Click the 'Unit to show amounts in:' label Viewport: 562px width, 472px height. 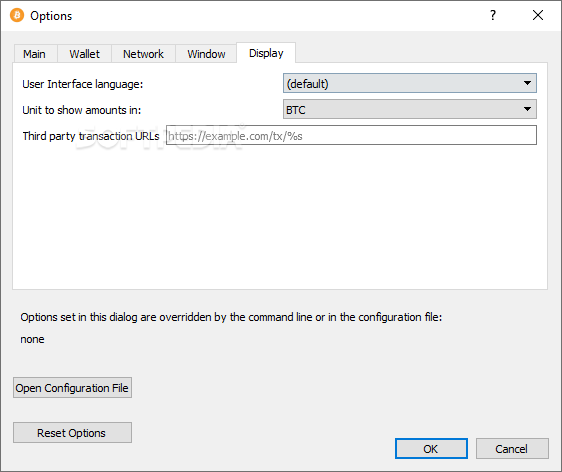tap(82, 110)
